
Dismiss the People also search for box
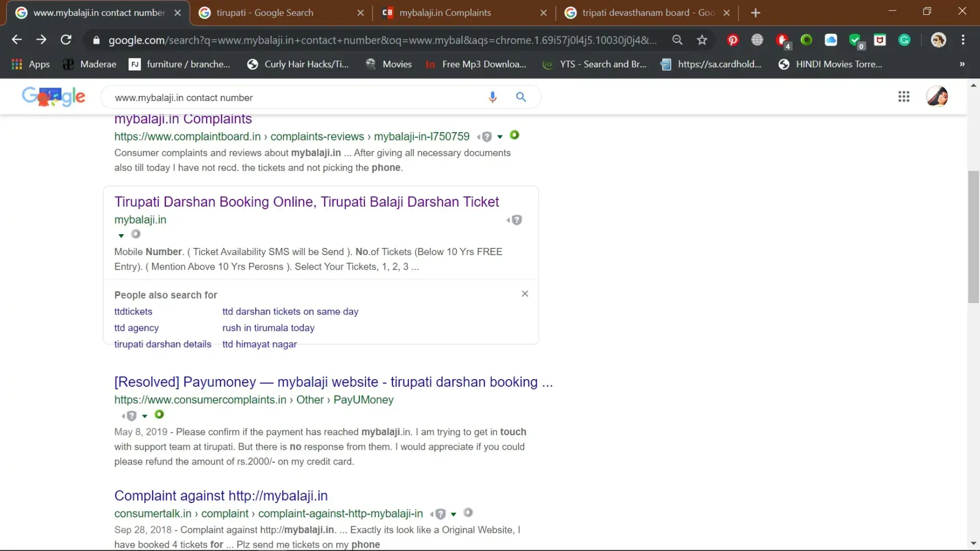(525, 294)
